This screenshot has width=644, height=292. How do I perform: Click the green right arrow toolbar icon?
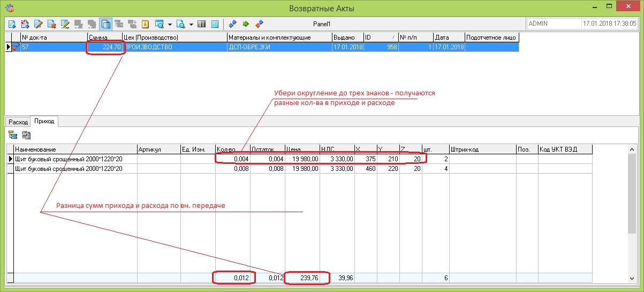pyautogui.click(x=246, y=24)
